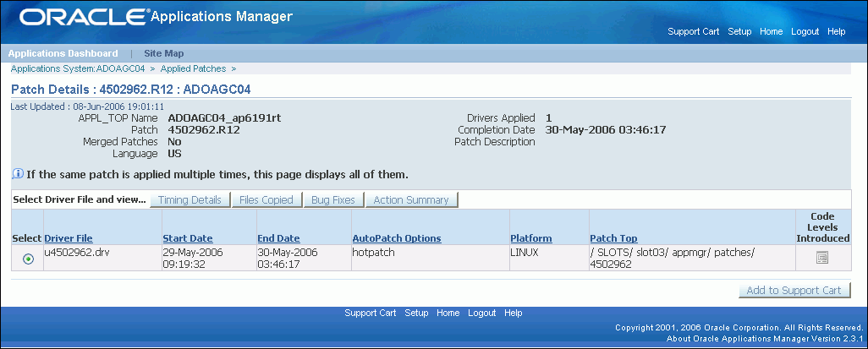Sort by Start Date column
Viewport: 868px width, 349px height.
coord(188,238)
